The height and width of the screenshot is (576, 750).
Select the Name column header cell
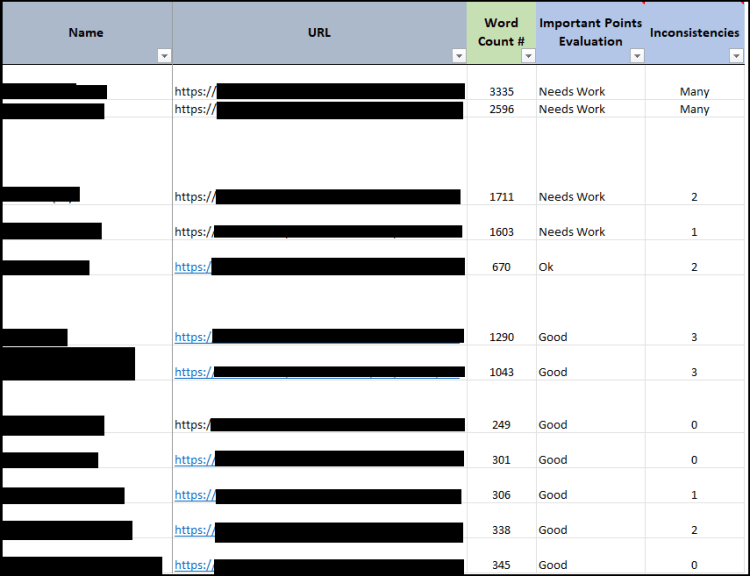(86, 33)
